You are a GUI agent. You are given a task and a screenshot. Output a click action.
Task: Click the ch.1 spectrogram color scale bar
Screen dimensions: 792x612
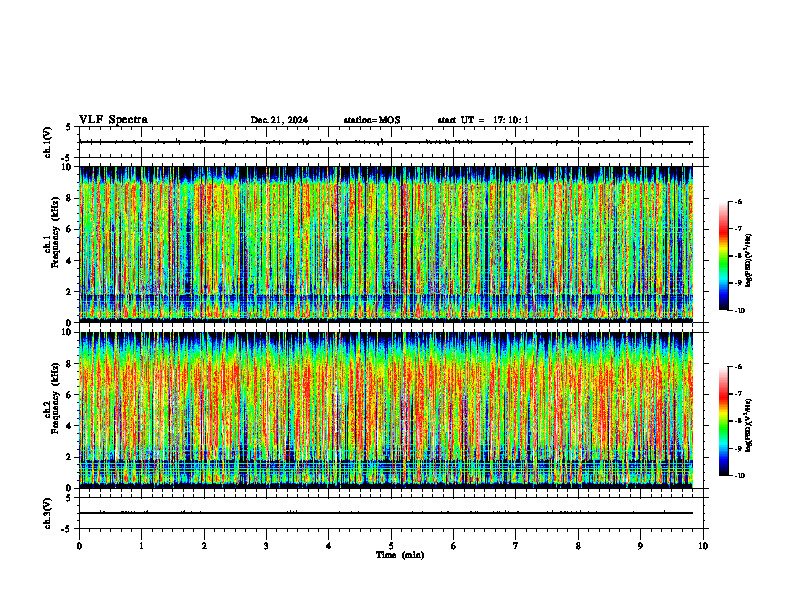(724, 256)
